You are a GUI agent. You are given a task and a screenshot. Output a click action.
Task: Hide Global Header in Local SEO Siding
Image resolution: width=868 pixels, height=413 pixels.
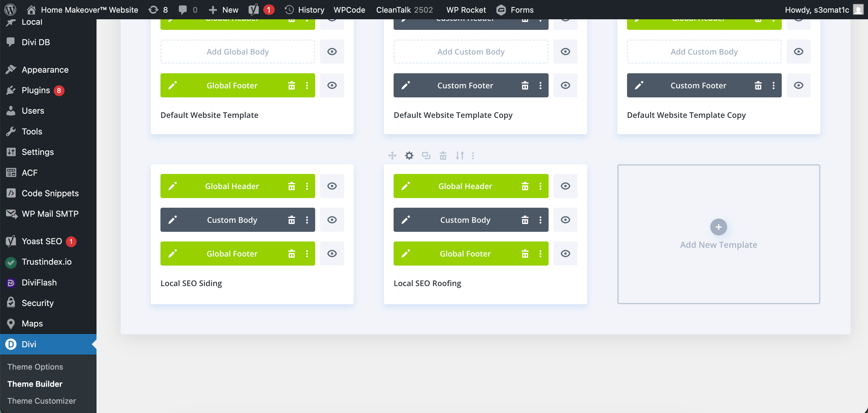[332, 186]
